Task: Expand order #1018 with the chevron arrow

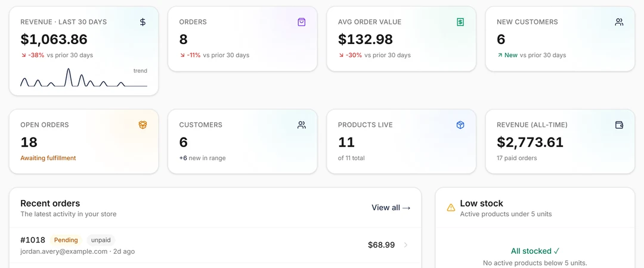Action: coord(406,245)
